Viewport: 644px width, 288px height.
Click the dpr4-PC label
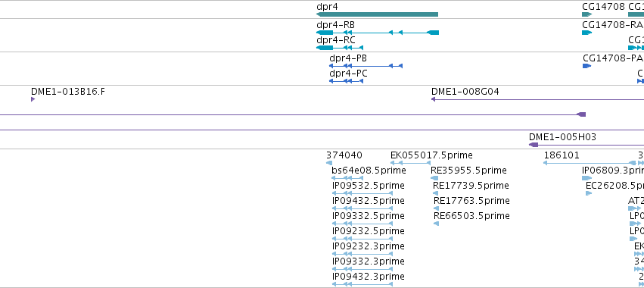click(x=348, y=74)
